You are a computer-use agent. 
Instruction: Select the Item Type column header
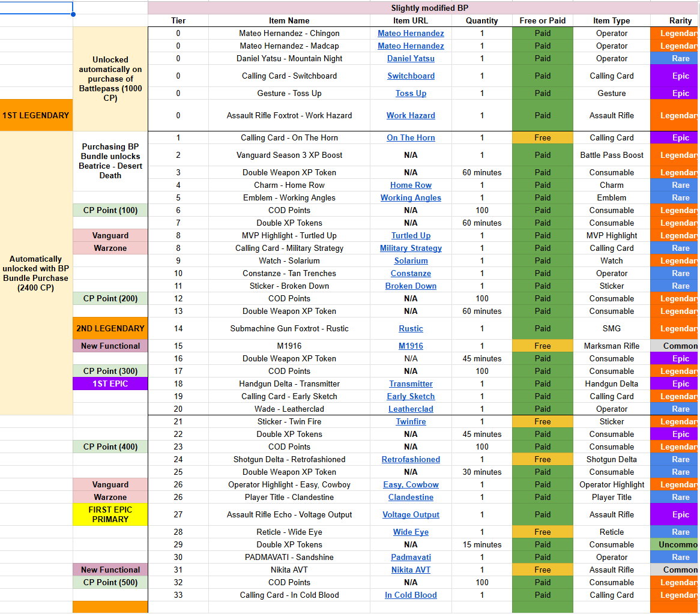612,20
